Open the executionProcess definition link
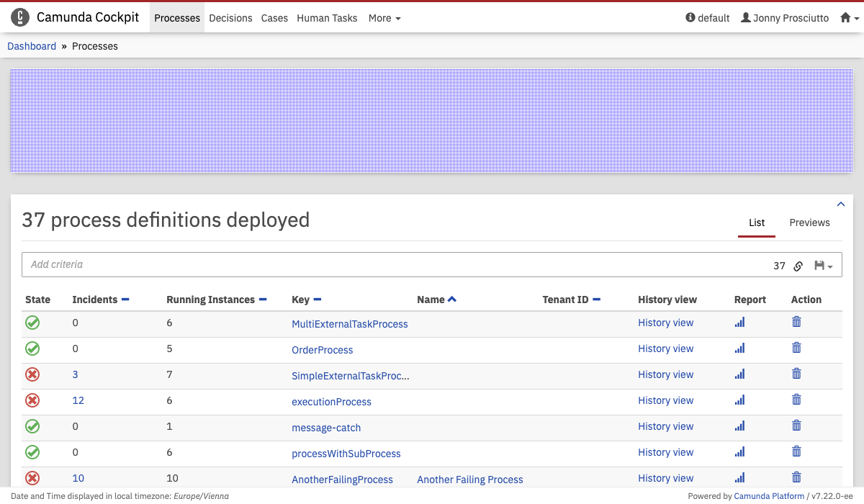Image resolution: width=864 pixels, height=504 pixels. pos(331,402)
